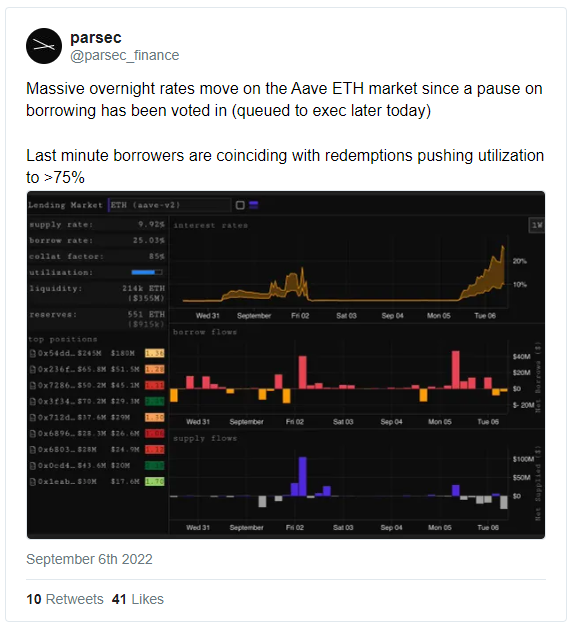Click the purple stacked-bars icon near market field
This screenshot has height=627, width=571.
[254, 205]
